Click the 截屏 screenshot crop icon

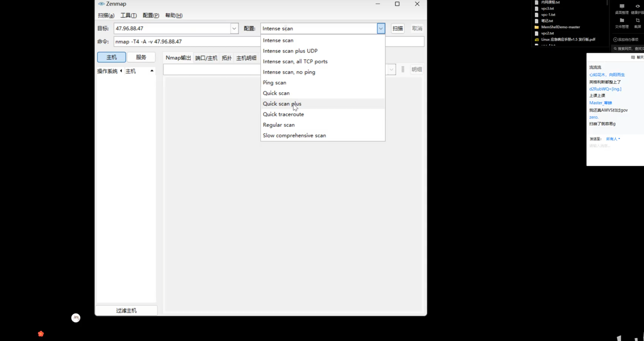[x=638, y=21]
